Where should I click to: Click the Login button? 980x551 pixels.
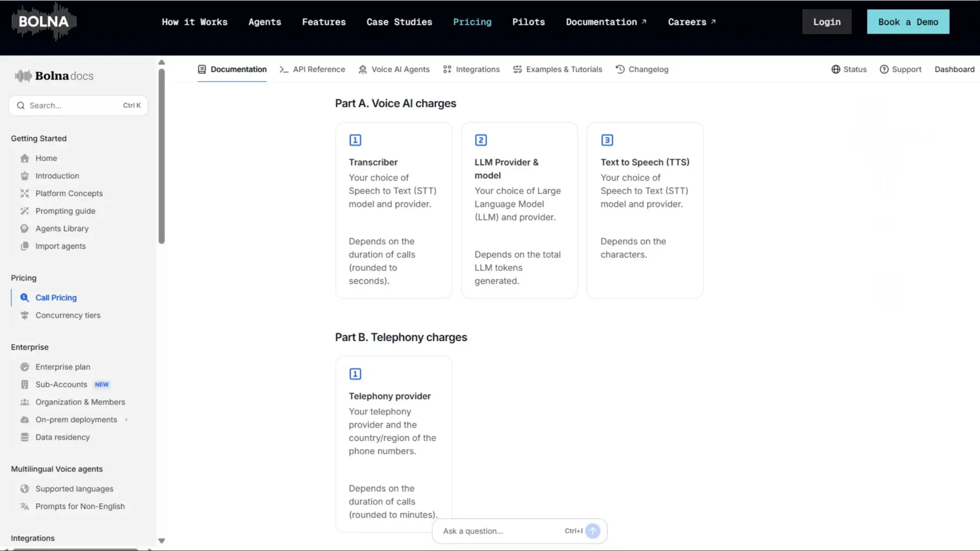827,22
